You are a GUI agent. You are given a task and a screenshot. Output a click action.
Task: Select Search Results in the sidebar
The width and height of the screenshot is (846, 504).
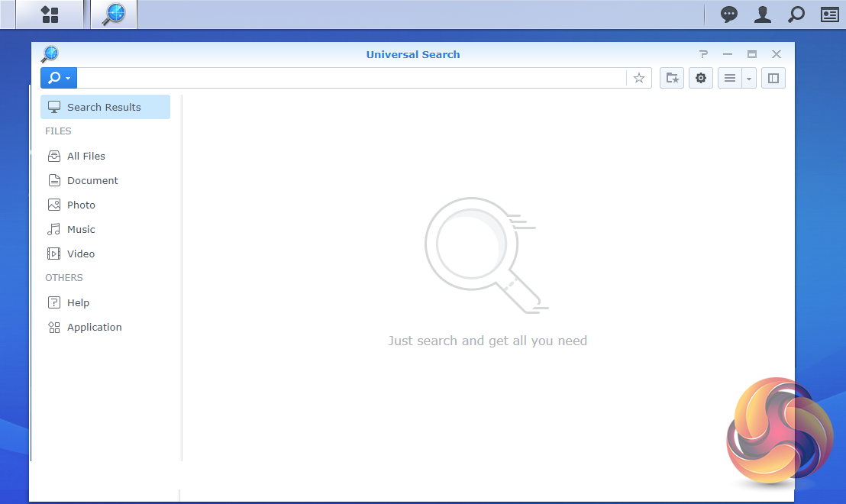point(105,107)
